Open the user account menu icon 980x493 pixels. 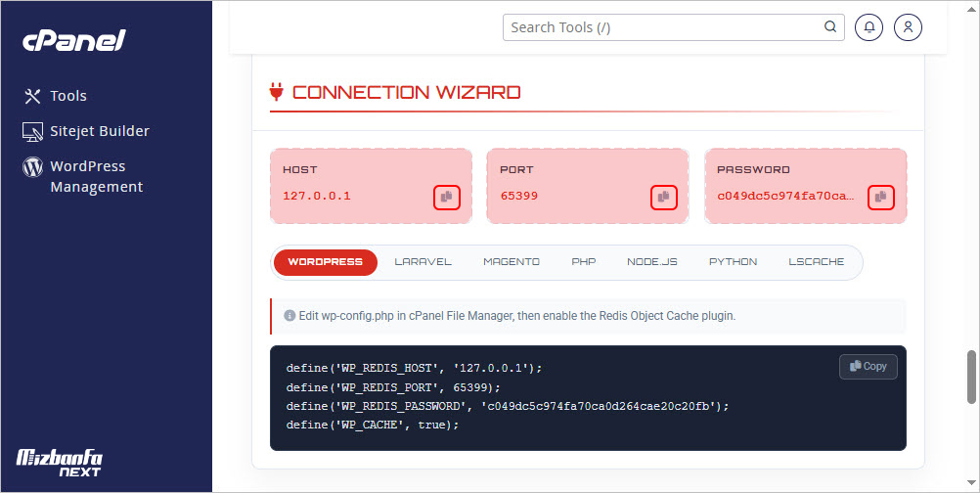(909, 27)
